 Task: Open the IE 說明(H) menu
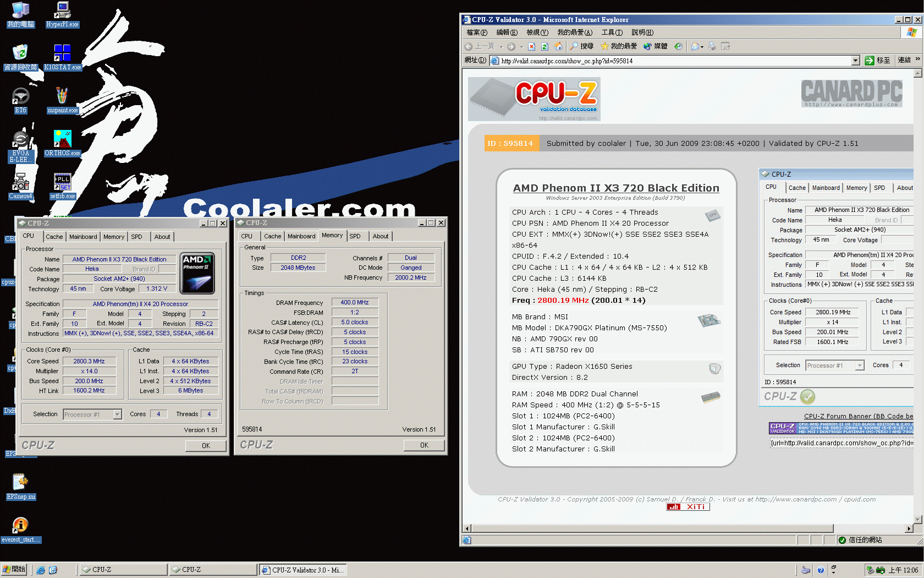point(642,32)
